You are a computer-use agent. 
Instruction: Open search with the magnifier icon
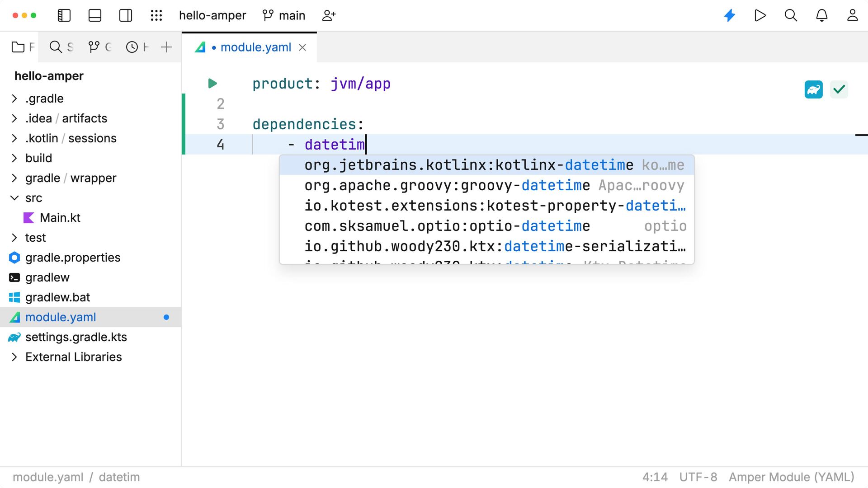(791, 15)
